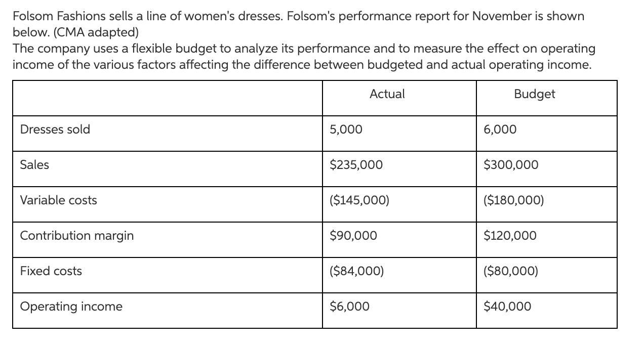
Task: Select the Sales row label
Action: tap(34, 165)
